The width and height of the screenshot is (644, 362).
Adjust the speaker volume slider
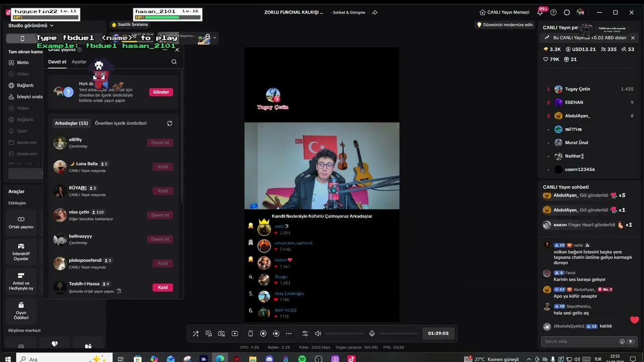tap(343, 333)
